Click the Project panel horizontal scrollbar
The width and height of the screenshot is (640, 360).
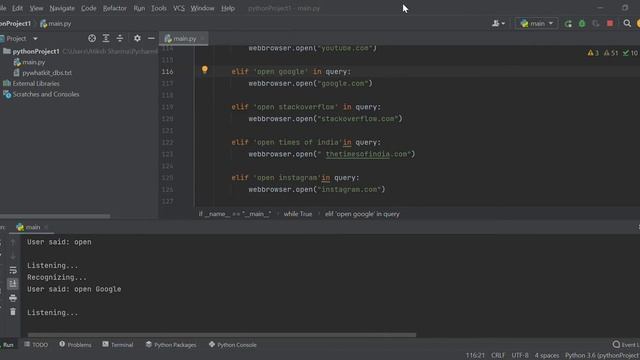(55, 216)
